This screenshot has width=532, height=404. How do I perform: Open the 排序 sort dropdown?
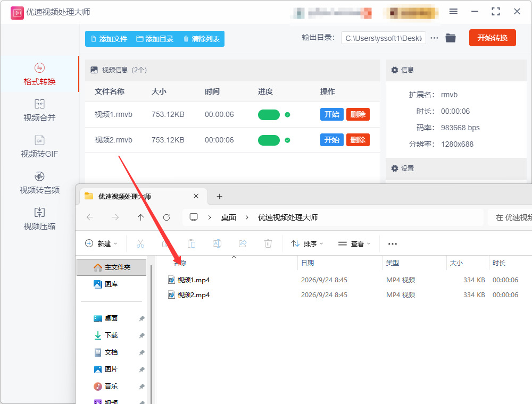307,243
